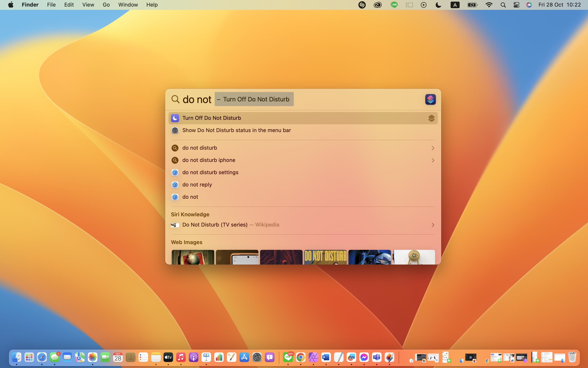588x368 pixels.
Task: Open the Creative Cloud menu bar icon
Action: [377, 5]
